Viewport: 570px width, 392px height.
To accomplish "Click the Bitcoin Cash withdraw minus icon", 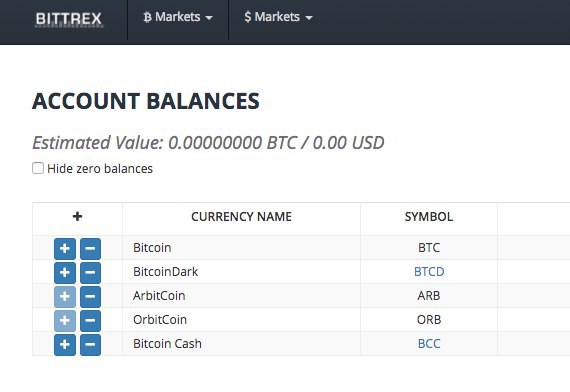I will (x=90, y=345).
